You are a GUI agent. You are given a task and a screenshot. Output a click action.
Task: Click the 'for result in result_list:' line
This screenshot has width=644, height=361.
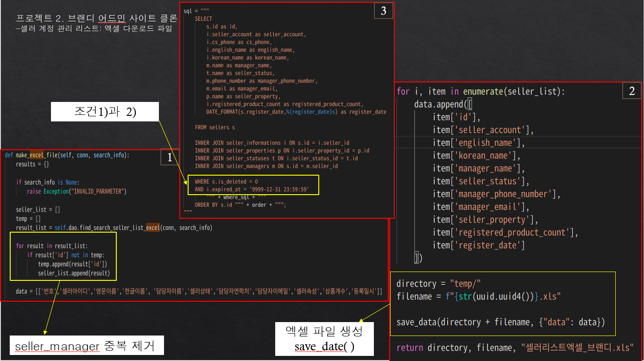(x=51, y=246)
